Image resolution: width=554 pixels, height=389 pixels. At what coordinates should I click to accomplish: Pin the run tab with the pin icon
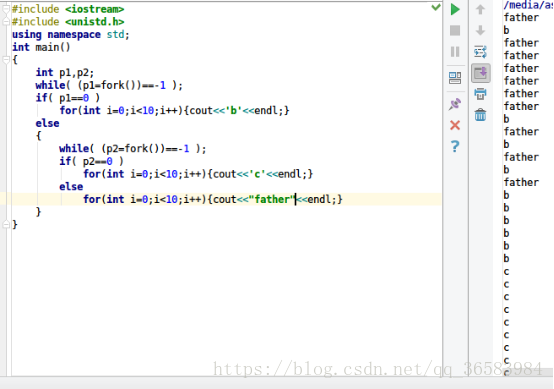(x=455, y=104)
